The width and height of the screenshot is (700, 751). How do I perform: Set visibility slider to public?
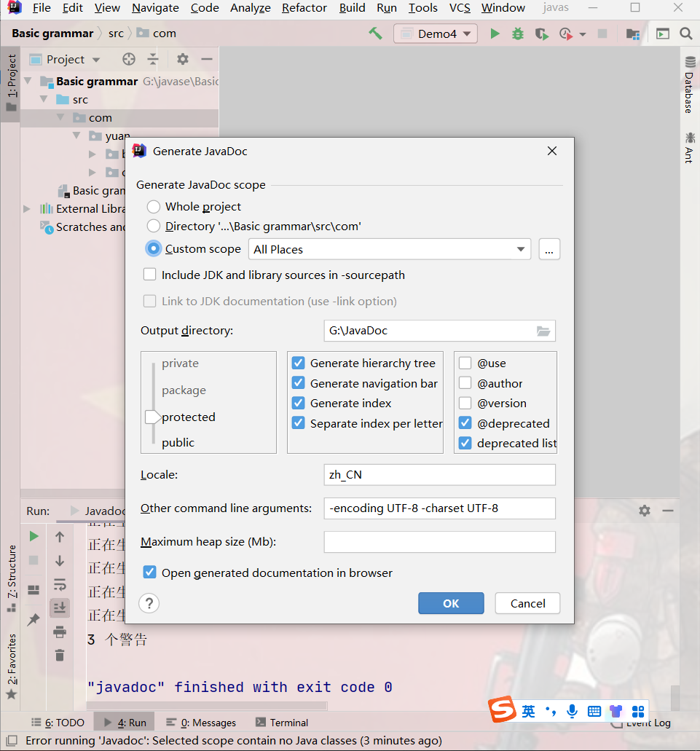click(x=178, y=443)
